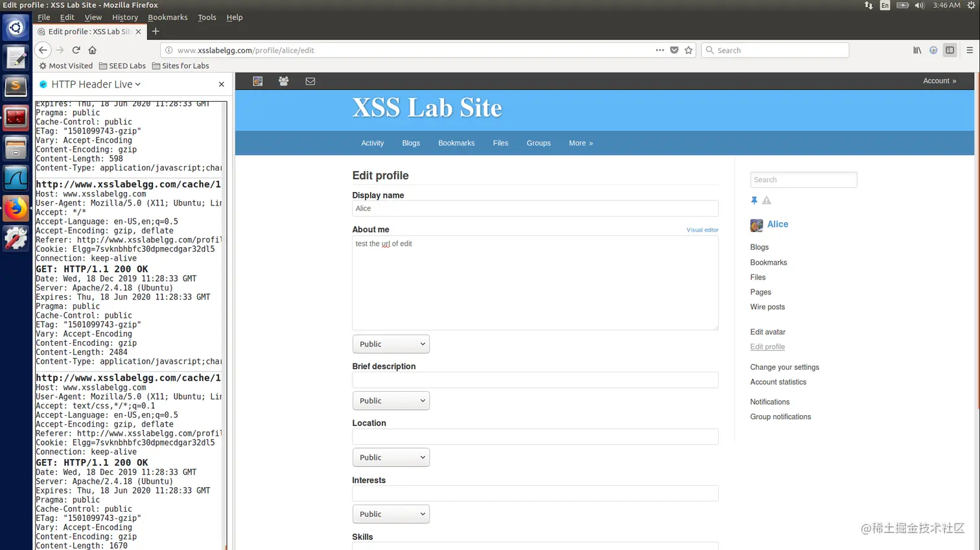Open the Firefox Library icon
Image resolution: width=980 pixels, height=550 pixels.
coord(917,50)
